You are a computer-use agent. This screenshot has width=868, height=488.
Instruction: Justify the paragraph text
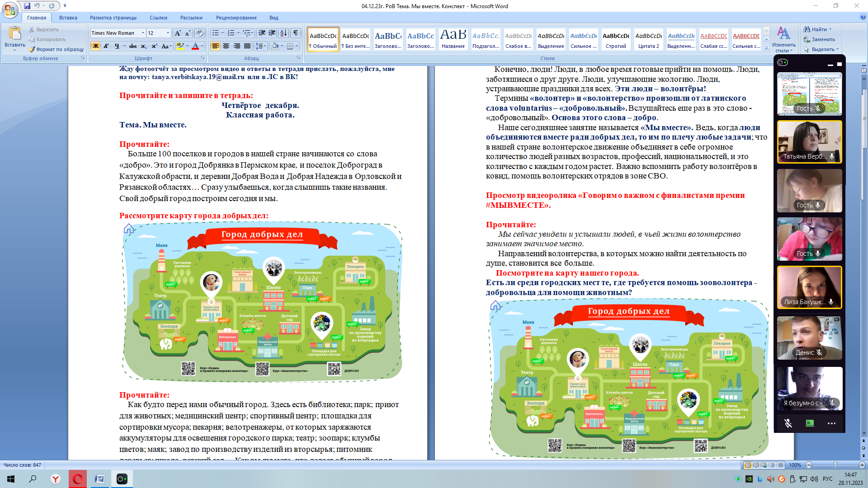pyautogui.click(x=247, y=46)
